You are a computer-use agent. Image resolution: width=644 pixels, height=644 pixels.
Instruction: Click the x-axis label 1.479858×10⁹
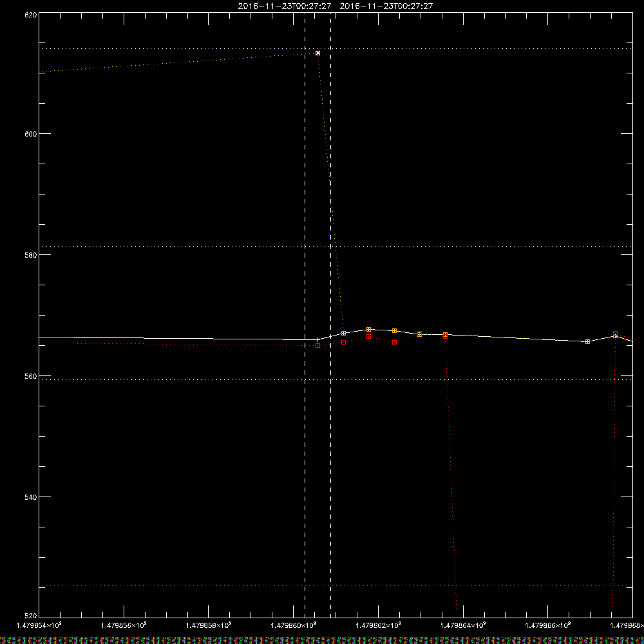pyautogui.click(x=209, y=625)
